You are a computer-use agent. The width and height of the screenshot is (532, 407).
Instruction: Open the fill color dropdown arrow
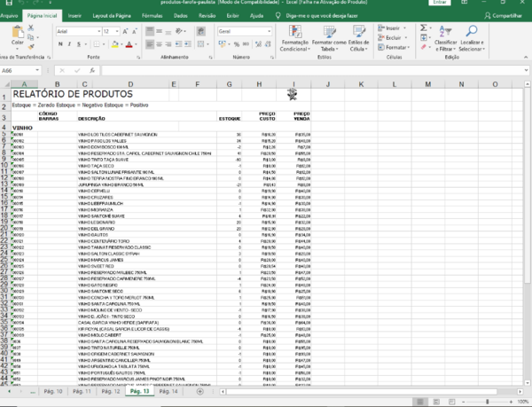121,44
